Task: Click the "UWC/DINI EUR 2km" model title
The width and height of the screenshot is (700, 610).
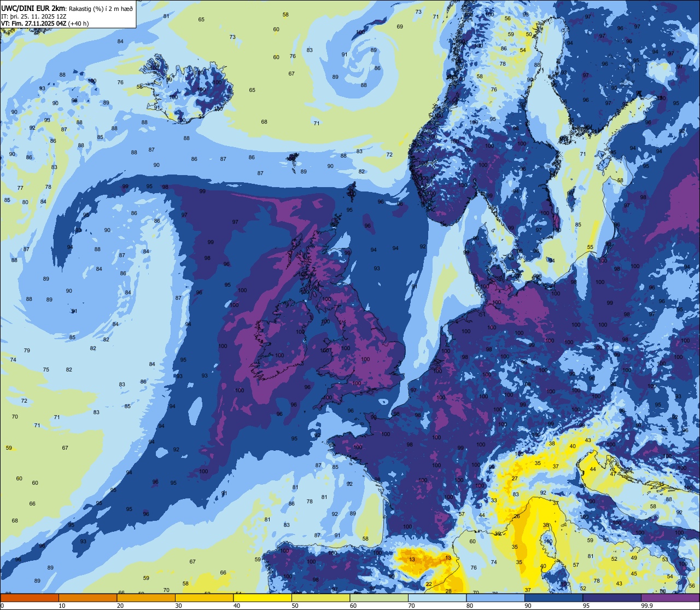Action: coord(34,8)
